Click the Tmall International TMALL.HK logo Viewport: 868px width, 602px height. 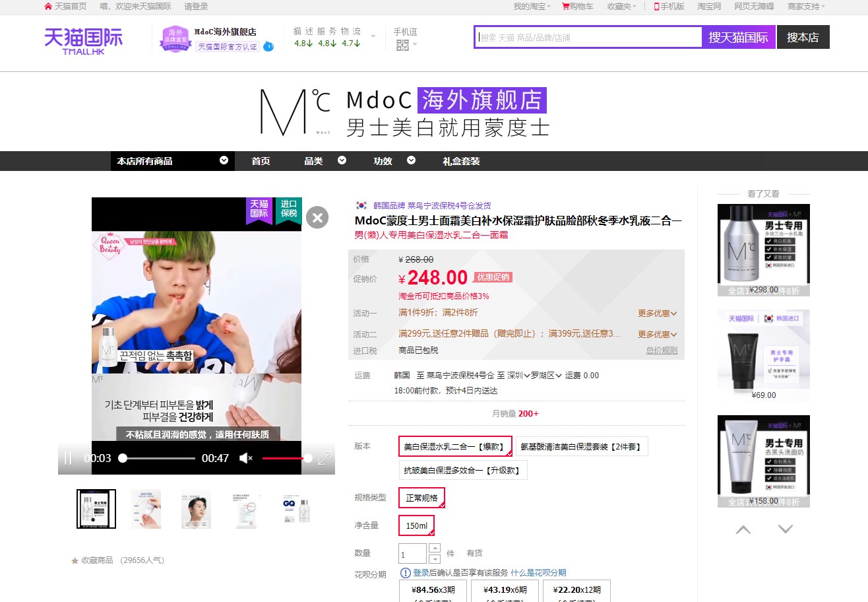click(83, 40)
